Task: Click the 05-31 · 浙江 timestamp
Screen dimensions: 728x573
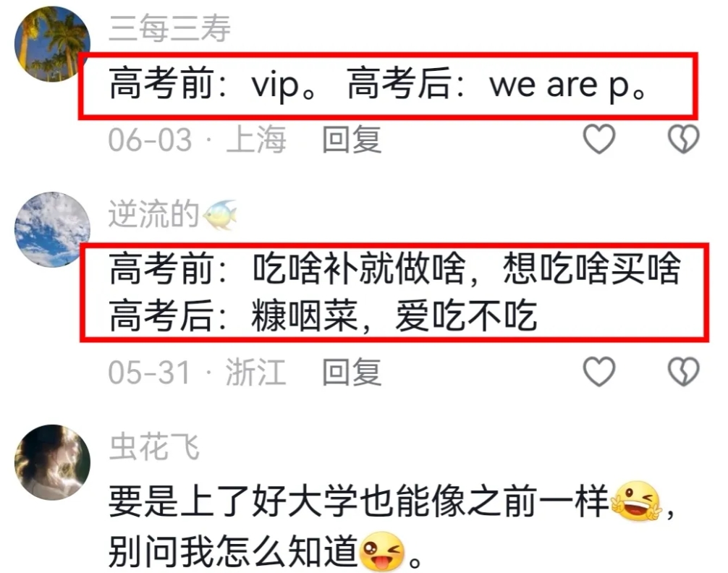Action: coord(197,372)
